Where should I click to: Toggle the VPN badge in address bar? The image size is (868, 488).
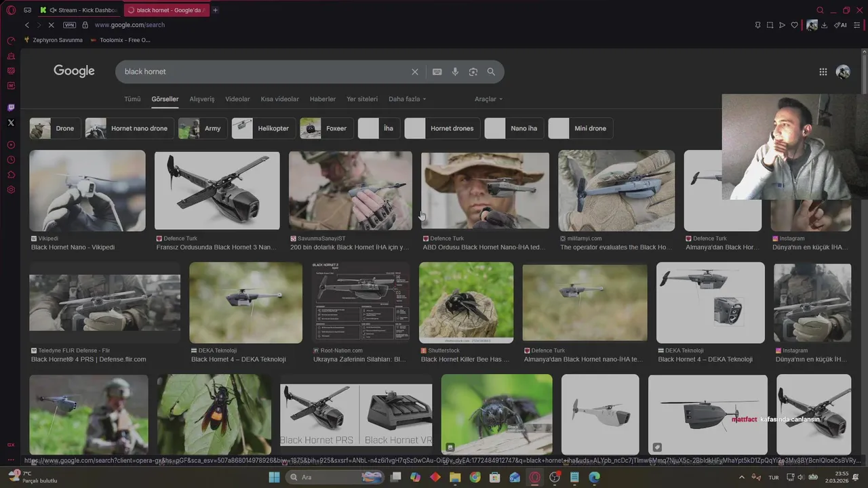click(69, 25)
